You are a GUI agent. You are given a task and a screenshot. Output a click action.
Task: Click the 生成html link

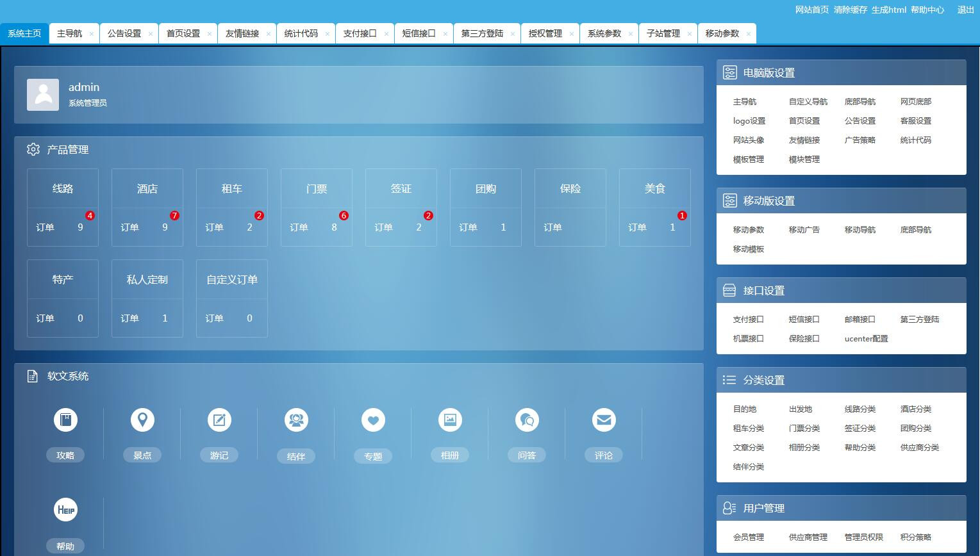[x=889, y=10]
